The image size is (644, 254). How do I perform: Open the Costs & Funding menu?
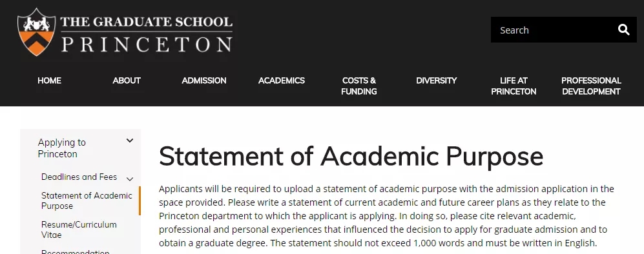pyautogui.click(x=359, y=86)
